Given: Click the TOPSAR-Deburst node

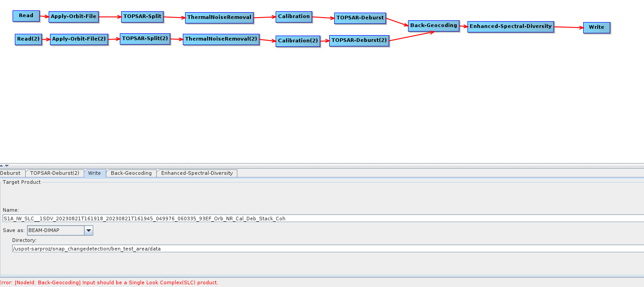Looking at the screenshot, I should [360, 18].
